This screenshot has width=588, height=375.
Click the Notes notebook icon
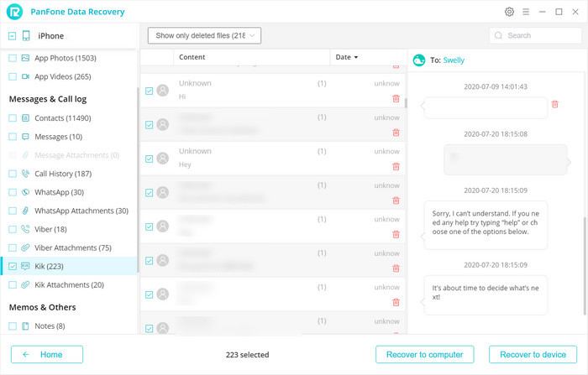(x=25, y=326)
